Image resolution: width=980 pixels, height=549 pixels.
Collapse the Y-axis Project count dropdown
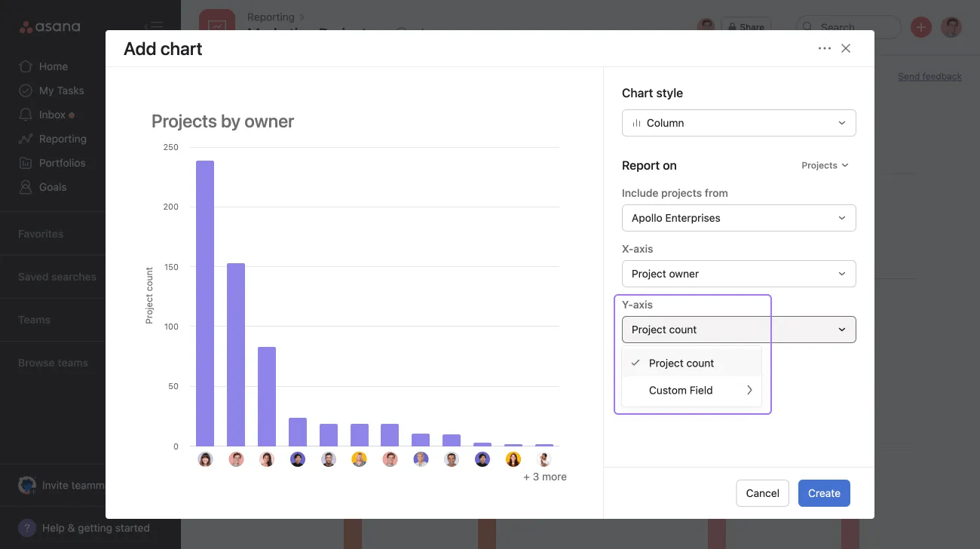(x=738, y=330)
